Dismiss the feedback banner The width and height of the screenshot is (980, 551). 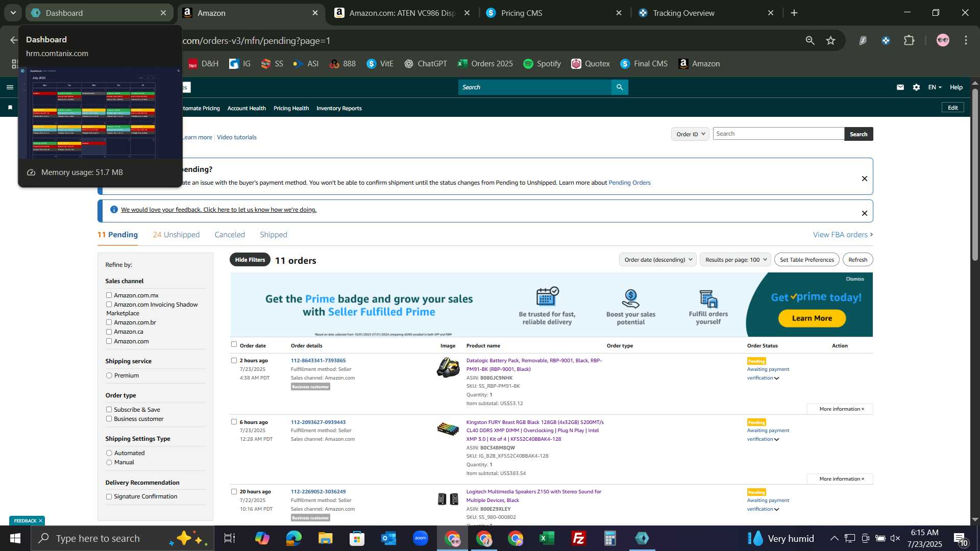click(x=865, y=213)
